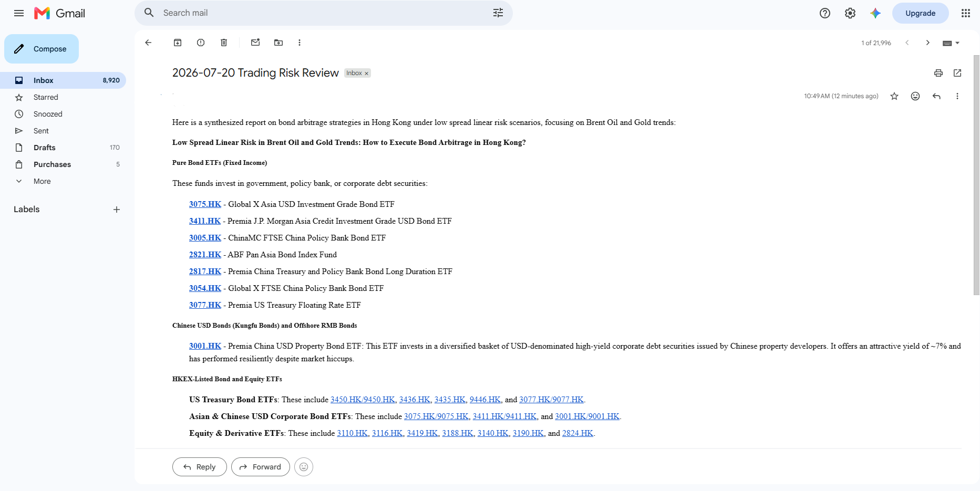Add emoji reaction near message header
980x491 pixels.
coord(915,96)
